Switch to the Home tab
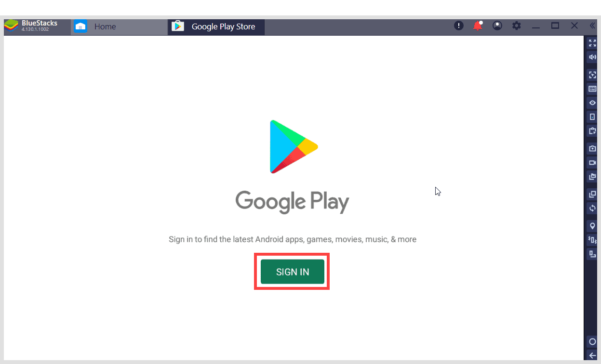Image resolution: width=601 pixels, height=364 pixels. click(119, 26)
